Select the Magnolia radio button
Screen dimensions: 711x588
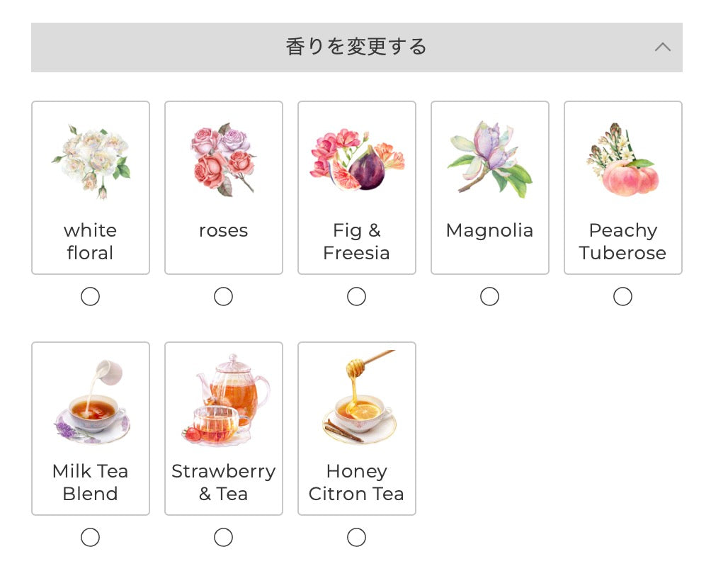coord(489,296)
